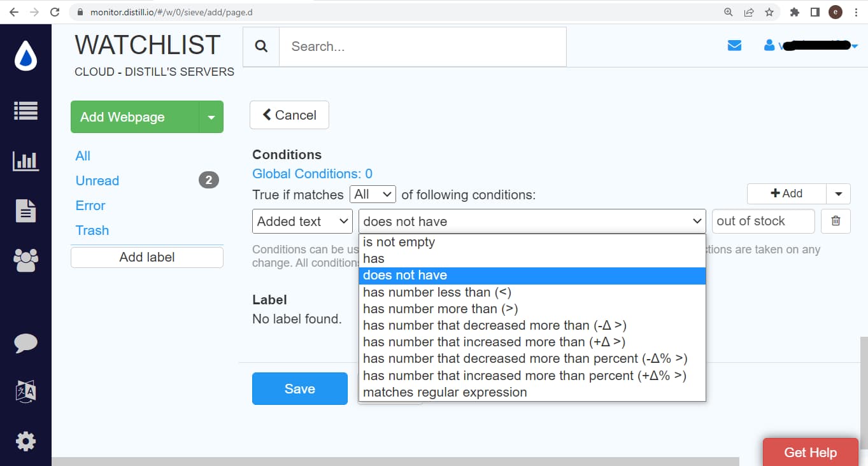Click the 'out of stock' text field

(763, 221)
